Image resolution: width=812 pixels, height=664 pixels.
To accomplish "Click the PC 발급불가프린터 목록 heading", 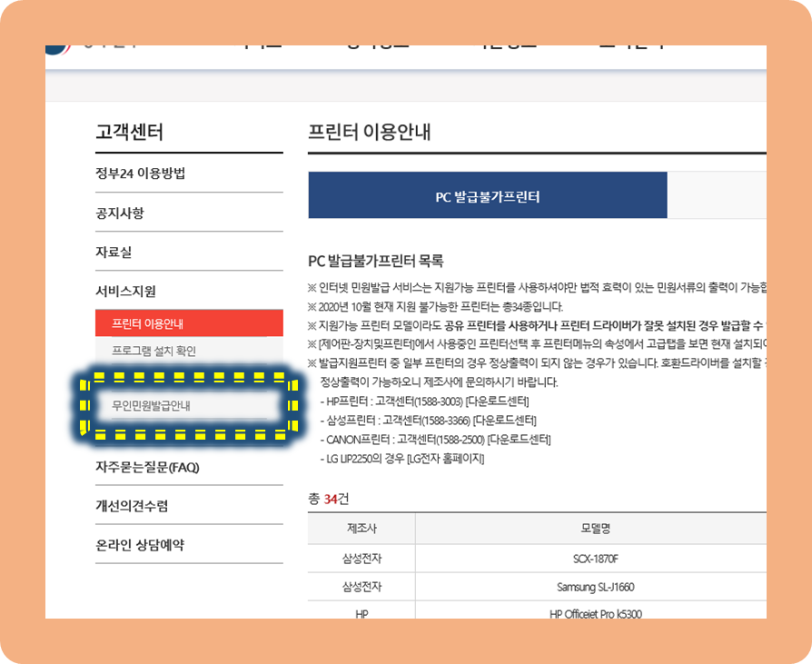I will click(x=376, y=261).
